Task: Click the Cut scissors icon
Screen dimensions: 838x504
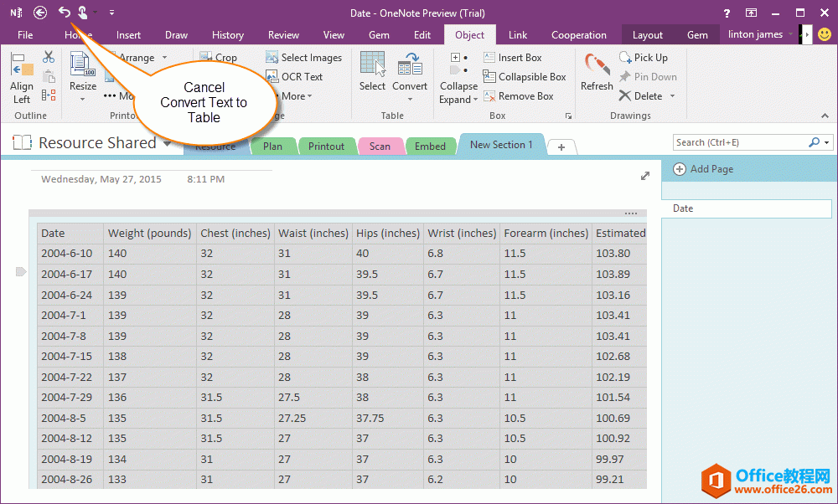Action: pyautogui.click(x=49, y=57)
